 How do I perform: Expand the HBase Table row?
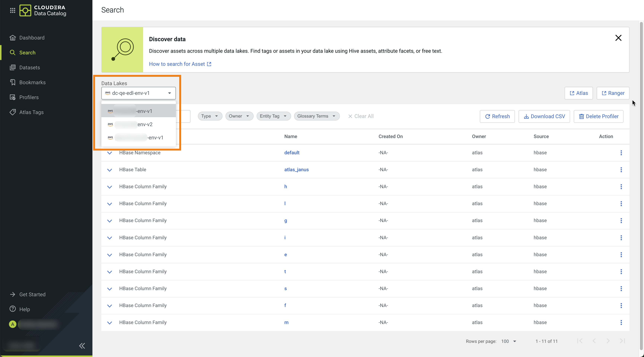point(110,170)
